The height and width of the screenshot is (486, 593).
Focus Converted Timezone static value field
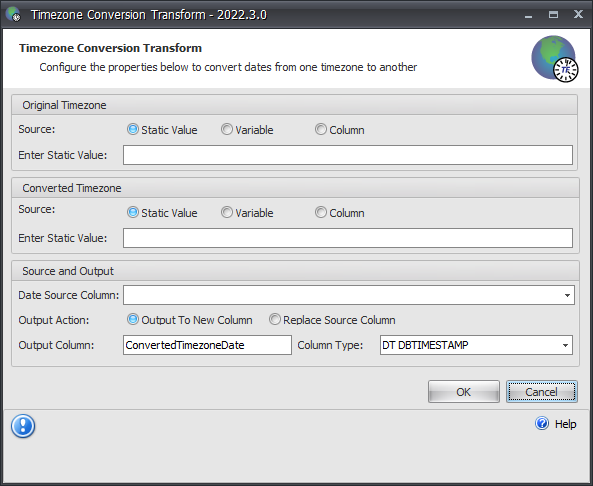(x=348, y=238)
